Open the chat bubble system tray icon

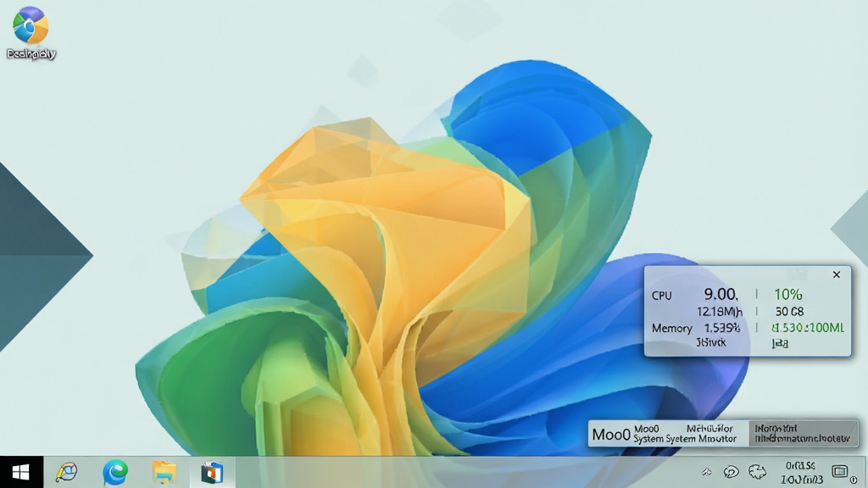coord(732,472)
